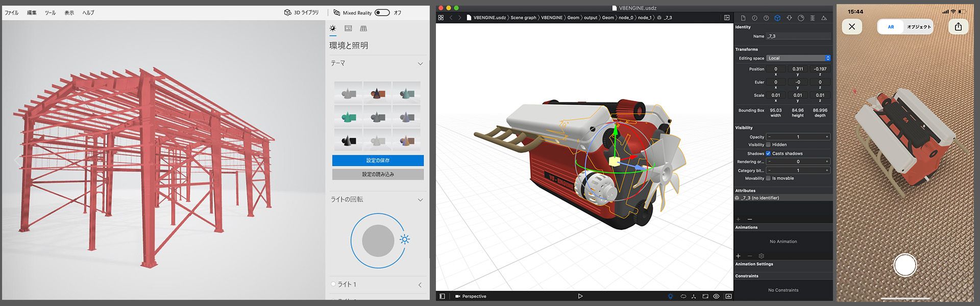Open the ツール menu
Screen dimensions: 980x306
[50, 13]
